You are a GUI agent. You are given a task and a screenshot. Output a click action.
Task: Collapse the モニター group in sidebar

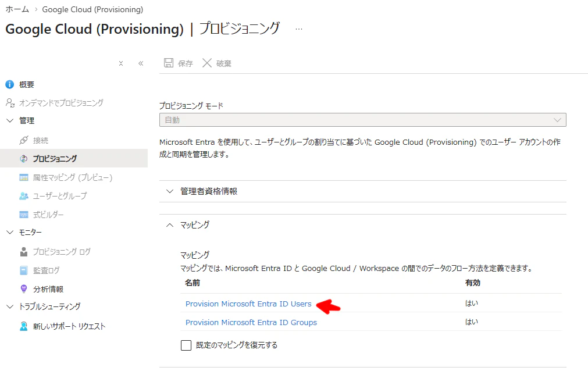[x=10, y=233]
